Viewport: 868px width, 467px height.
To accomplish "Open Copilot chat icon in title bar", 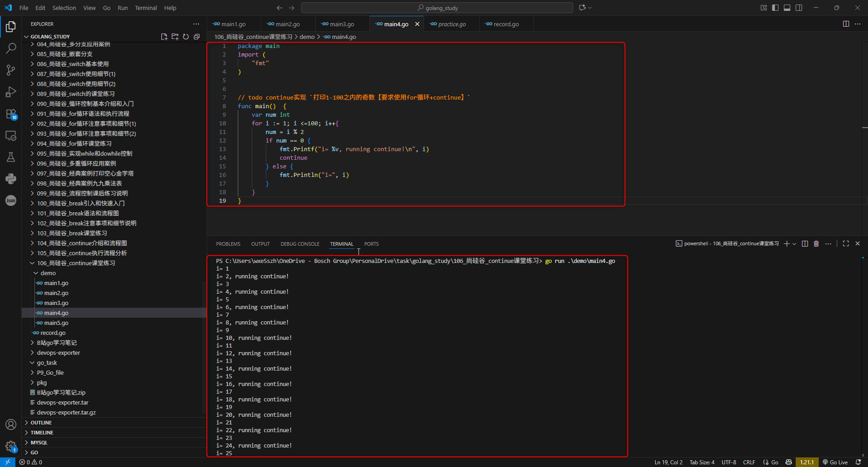I will [582, 8].
